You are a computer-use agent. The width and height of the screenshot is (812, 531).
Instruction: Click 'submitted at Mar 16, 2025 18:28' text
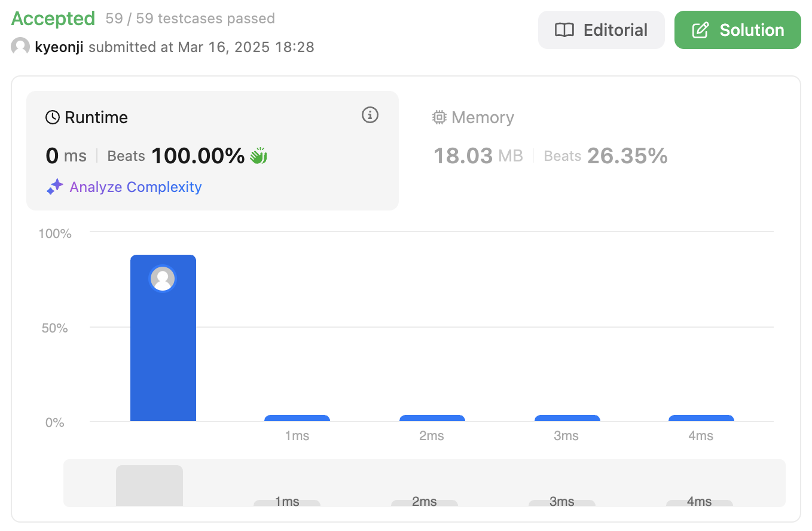(201, 47)
